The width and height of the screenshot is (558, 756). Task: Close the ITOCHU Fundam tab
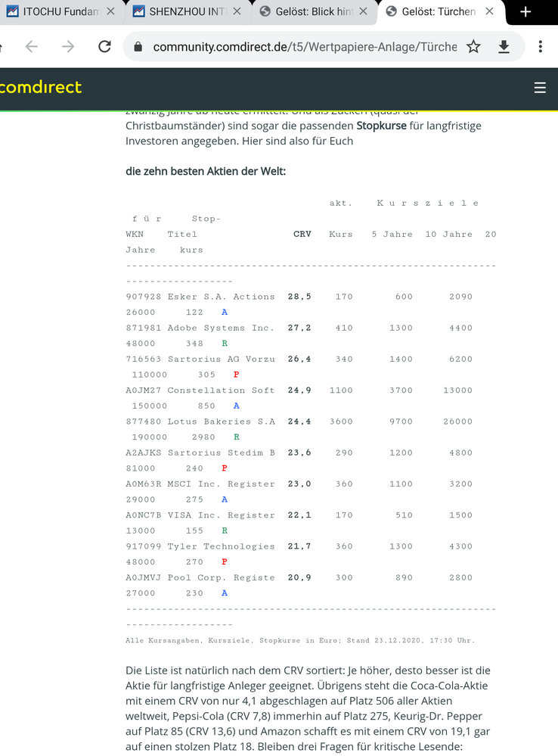(111, 12)
